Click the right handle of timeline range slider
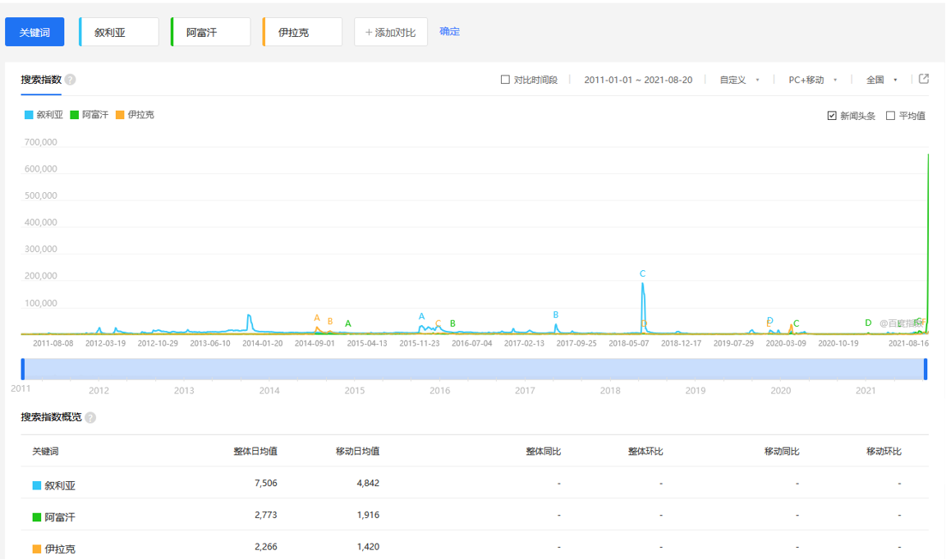The height and width of the screenshot is (560, 946). tap(925, 369)
